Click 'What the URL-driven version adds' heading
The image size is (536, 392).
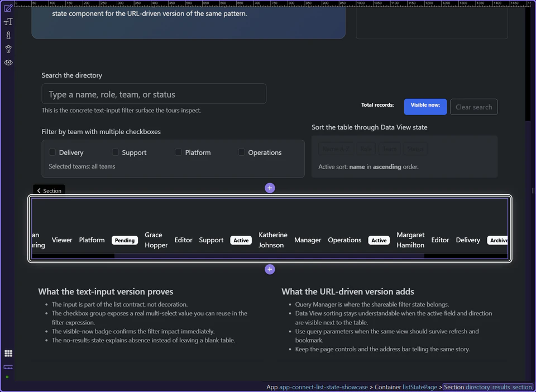pos(348,291)
